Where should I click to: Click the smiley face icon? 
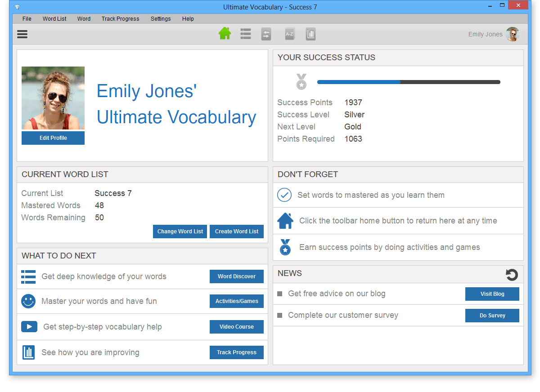point(28,301)
